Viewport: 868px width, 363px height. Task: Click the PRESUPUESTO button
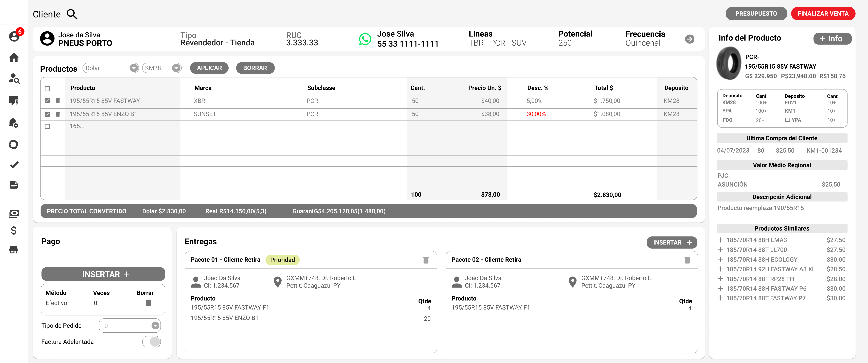756,13
